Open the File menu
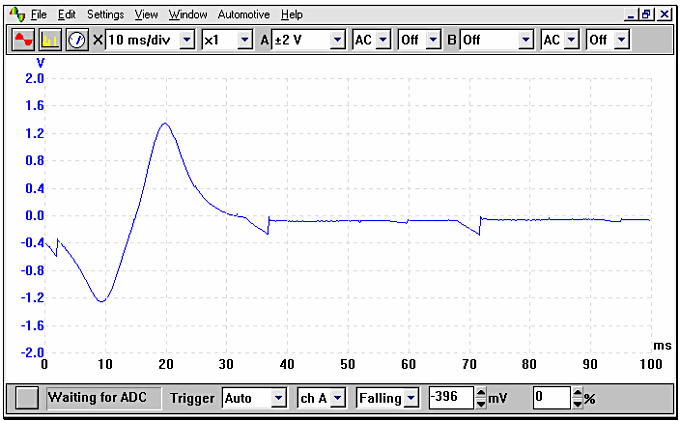Screen dimensions: 680x421 tap(38, 15)
